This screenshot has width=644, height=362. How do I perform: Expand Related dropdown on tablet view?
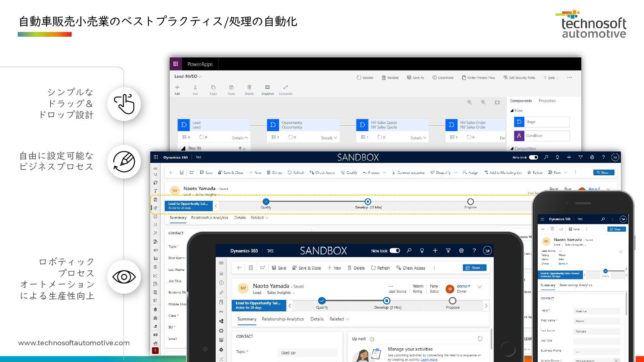pos(339,319)
